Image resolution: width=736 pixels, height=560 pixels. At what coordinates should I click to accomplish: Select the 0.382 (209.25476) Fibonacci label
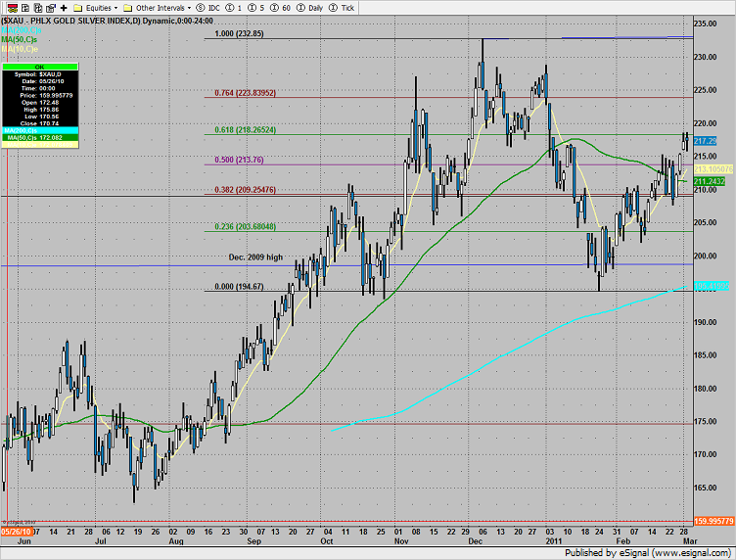(245, 190)
